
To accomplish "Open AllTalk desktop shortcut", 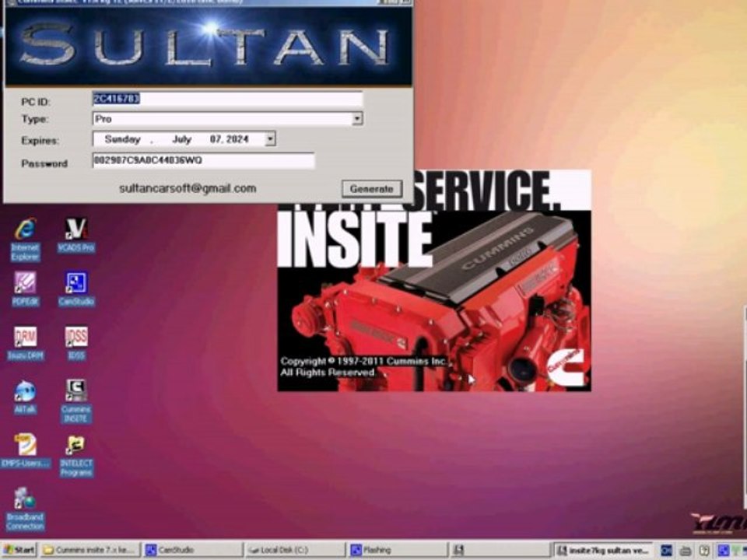I will 25,397.
